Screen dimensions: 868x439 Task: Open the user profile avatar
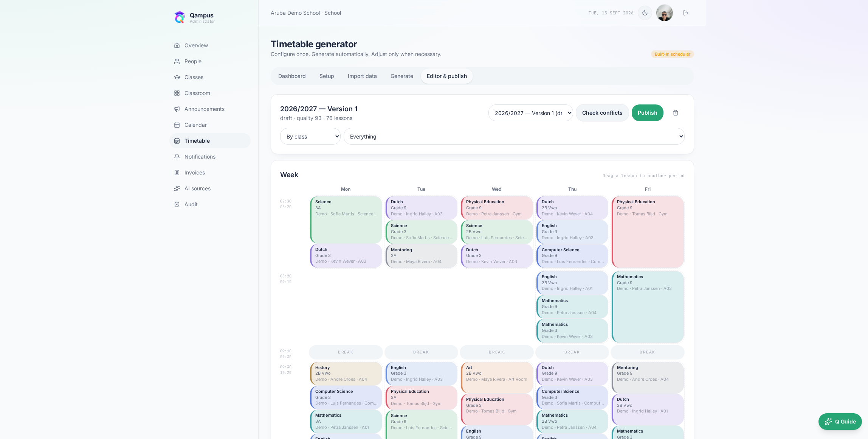(x=665, y=13)
